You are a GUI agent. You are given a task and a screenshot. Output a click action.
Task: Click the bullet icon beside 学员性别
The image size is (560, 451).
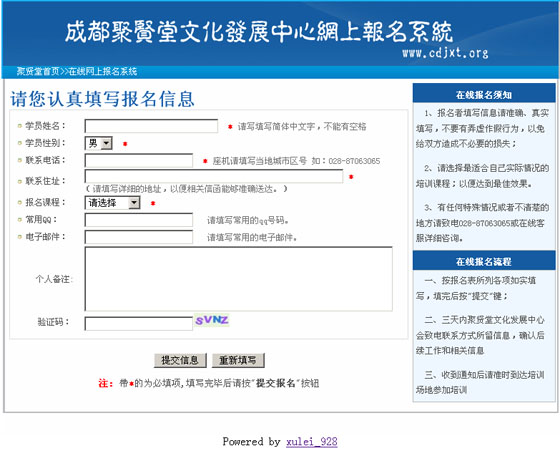click(20, 143)
